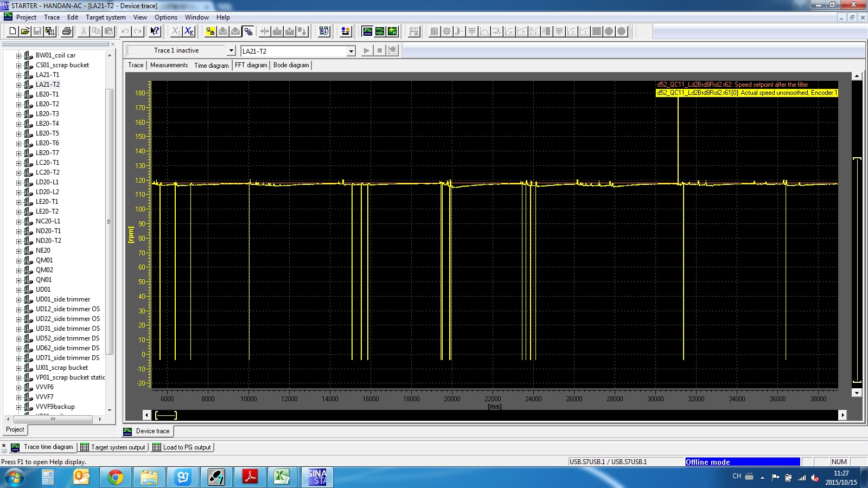Select the VVVF9backup tree item
This screenshot has height=488, width=868.
[55, 407]
